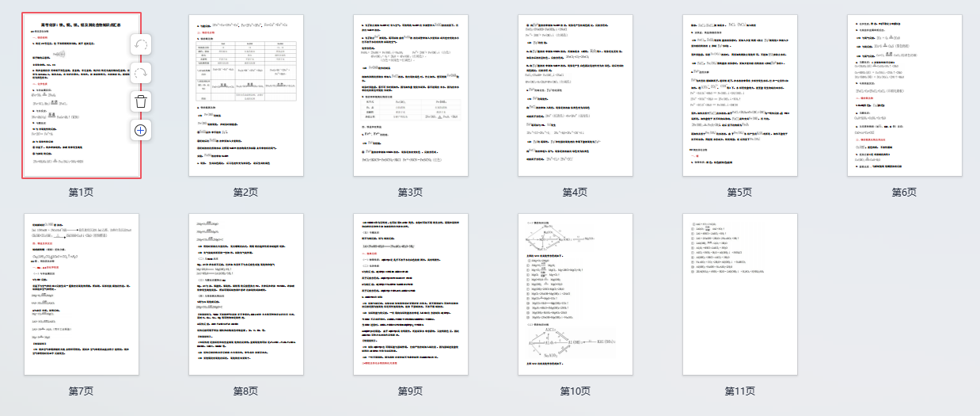Select the page 6 thumbnail

(x=904, y=95)
